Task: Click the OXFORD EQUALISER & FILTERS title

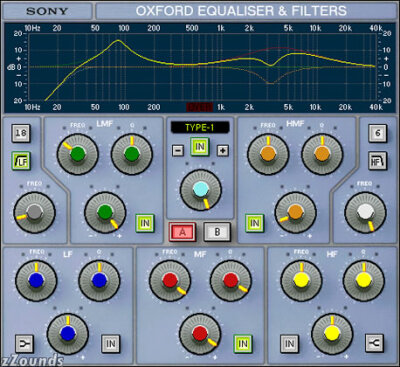Action: pos(241,11)
